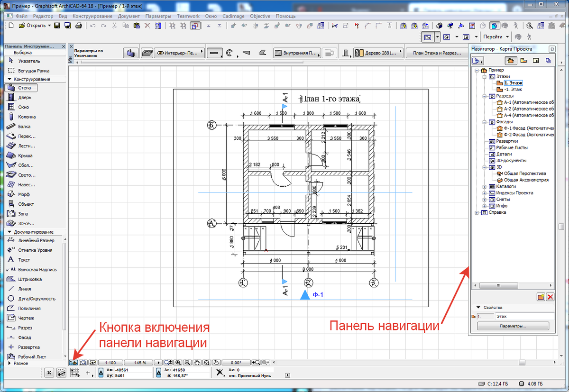Open the Редактор menu
The width and height of the screenshot is (569, 392).
43,16
